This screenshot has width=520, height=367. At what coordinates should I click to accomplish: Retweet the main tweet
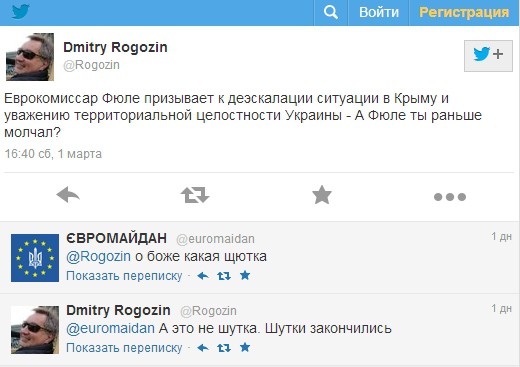click(195, 195)
